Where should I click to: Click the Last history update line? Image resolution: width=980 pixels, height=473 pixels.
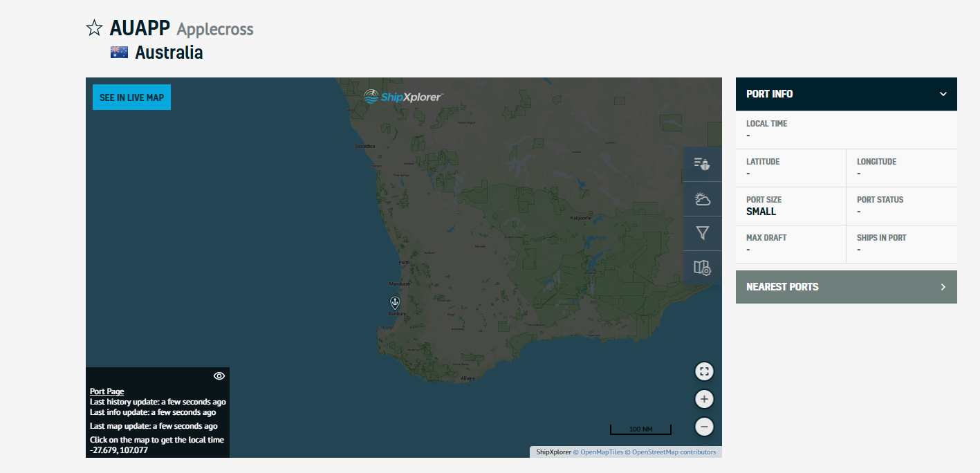158,402
